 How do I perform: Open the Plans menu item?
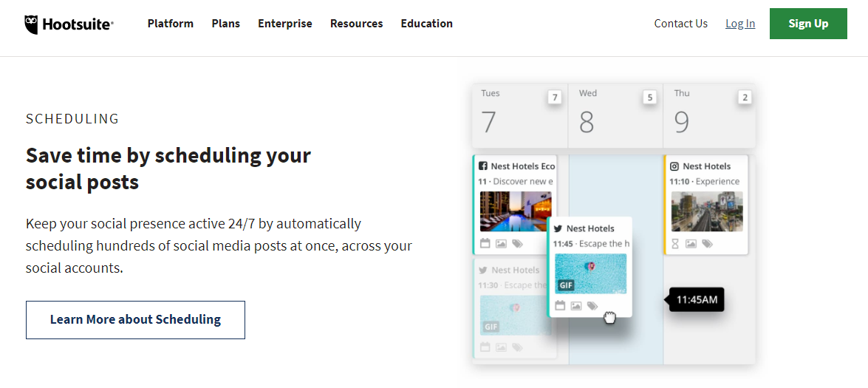pos(226,24)
